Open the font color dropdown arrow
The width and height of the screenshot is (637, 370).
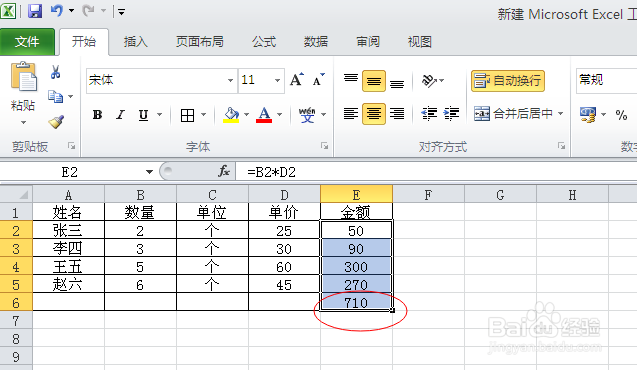(x=280, y=115)
